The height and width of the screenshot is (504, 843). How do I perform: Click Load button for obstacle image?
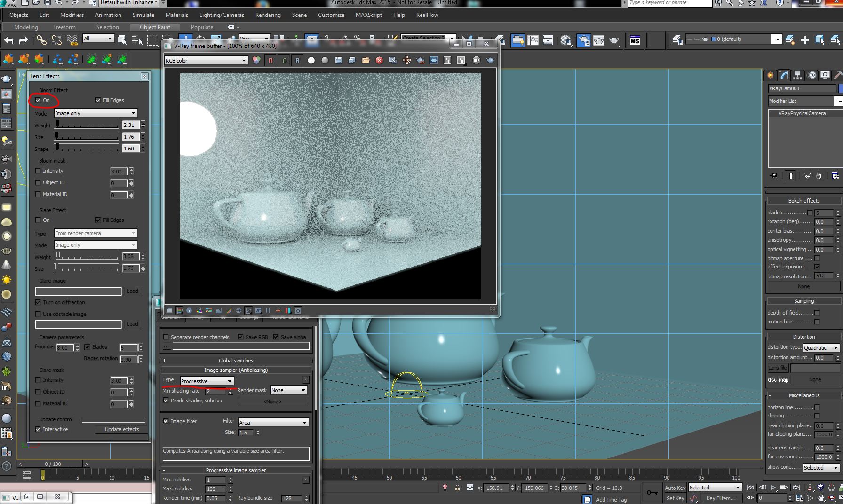[x=133, y=324]
